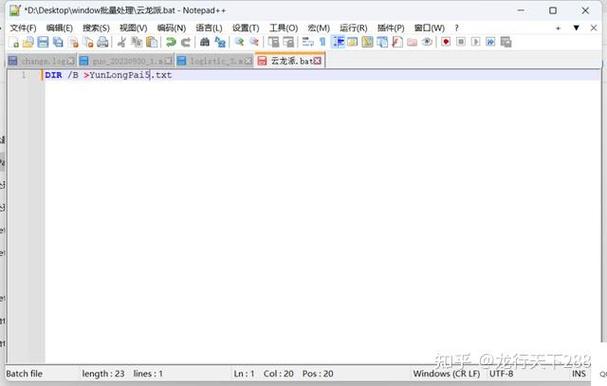Switch to the change.log tab
This screenshot has width=607, height=386.
pyautogui.click(x=41, y=61)
